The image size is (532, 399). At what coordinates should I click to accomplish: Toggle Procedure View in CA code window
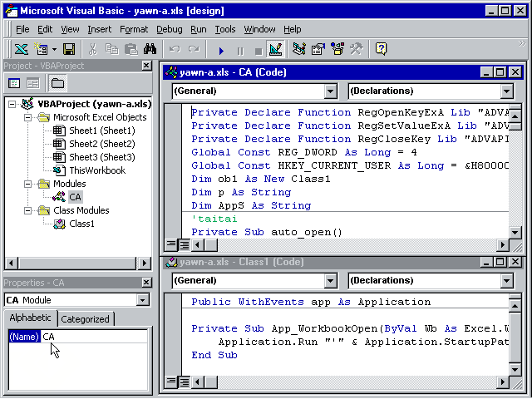[x=171, y=244]
